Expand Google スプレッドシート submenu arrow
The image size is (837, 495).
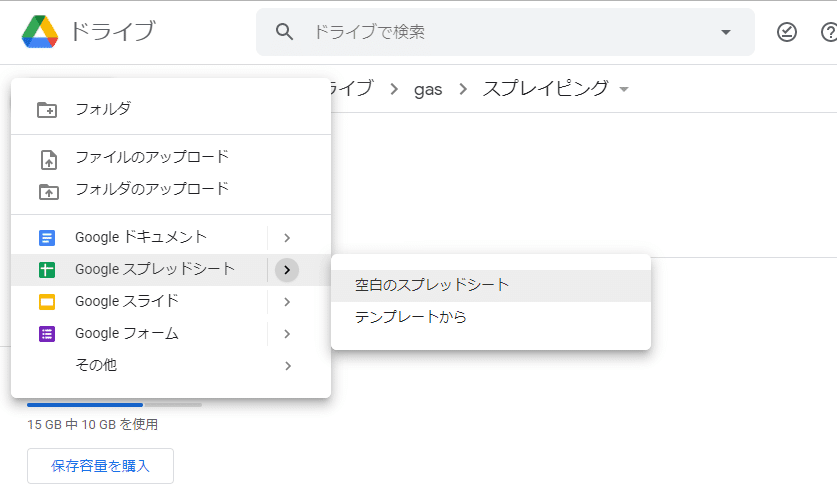pos(287,270)
